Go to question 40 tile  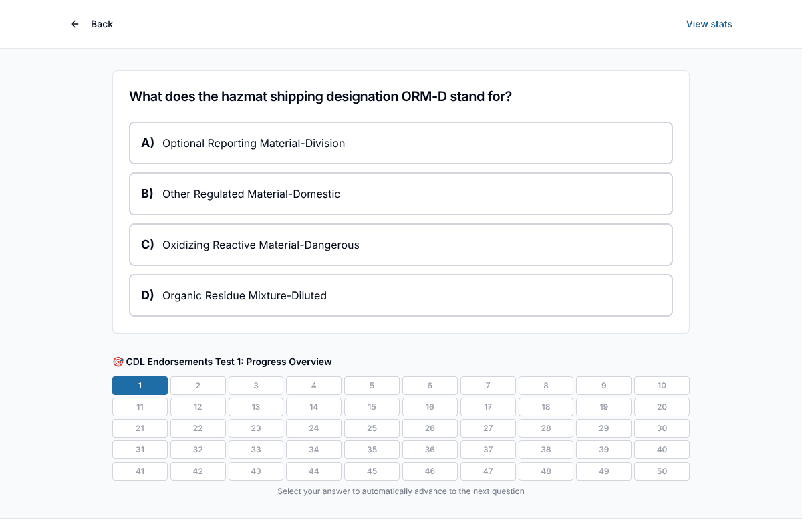[x=662, y=450]
